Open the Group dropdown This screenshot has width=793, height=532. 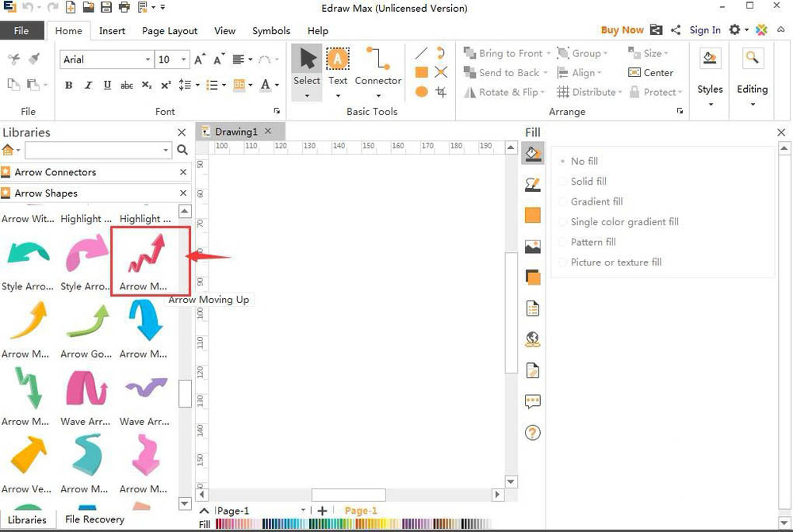point(605,53)
